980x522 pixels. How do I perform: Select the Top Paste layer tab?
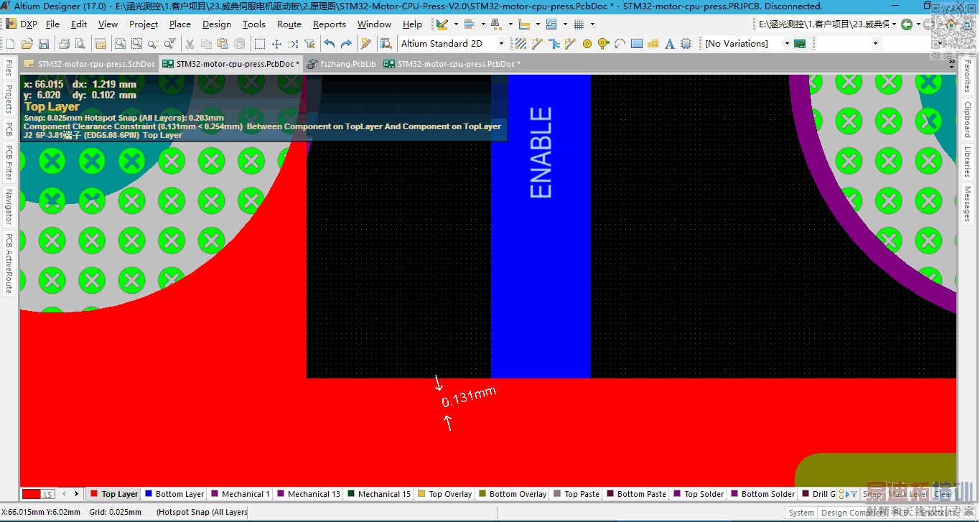pyautogui.click(x=577, y=494)
